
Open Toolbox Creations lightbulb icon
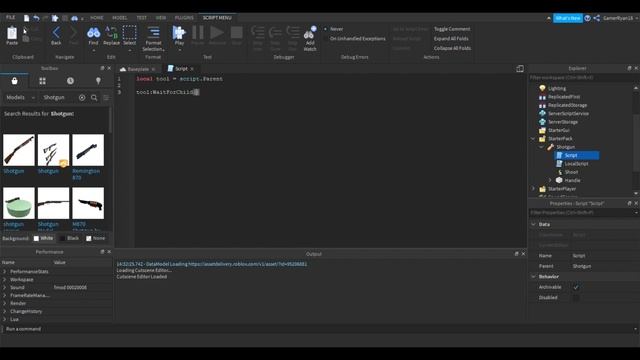point(98,81)
